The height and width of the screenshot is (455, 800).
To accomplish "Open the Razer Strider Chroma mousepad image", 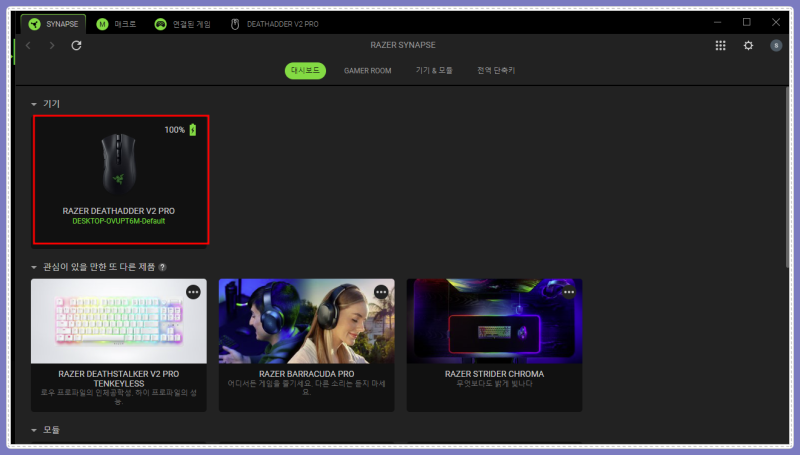I will pyautogui.click(x=494, y=321).
